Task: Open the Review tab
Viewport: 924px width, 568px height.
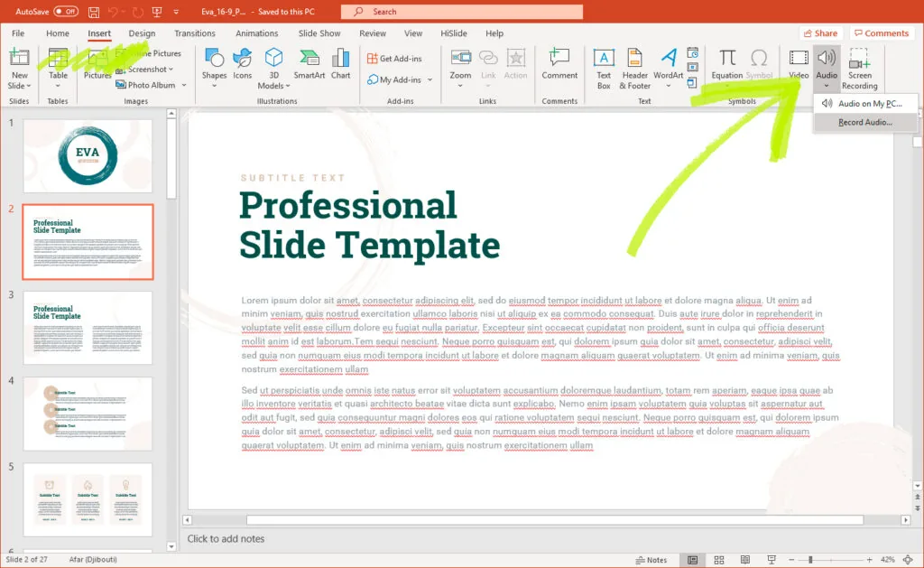Action: click(x=373, y=33)
